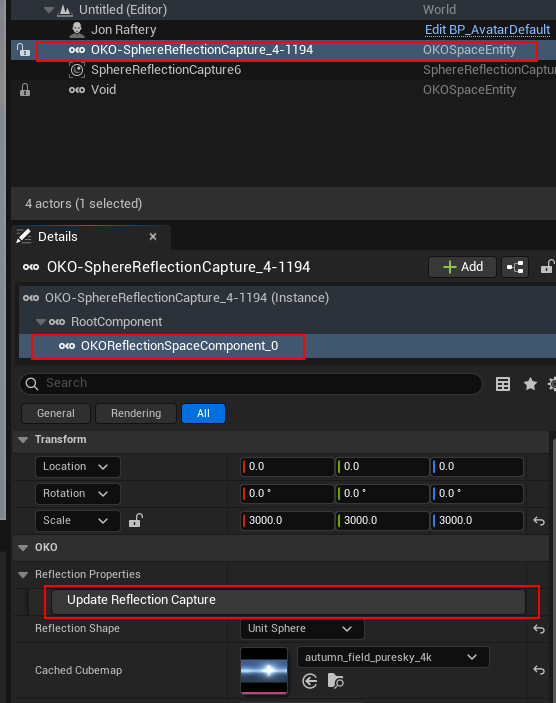
Task: Open the blueprint/add script icon button
Action: coord(515,267)
